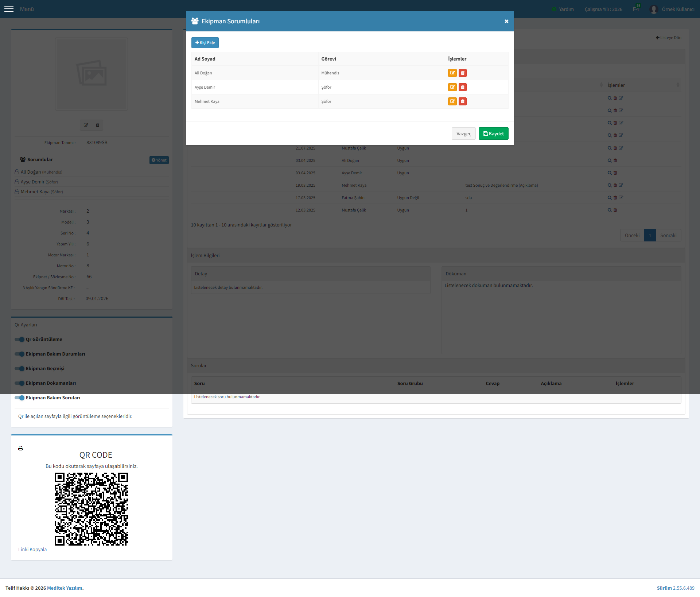Go to Önceki page
This screenshot has width=700, height=597.
[x=632, y=235]
